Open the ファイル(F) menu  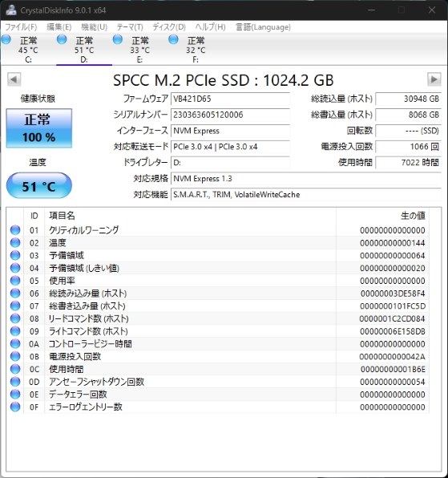[21, 27]
